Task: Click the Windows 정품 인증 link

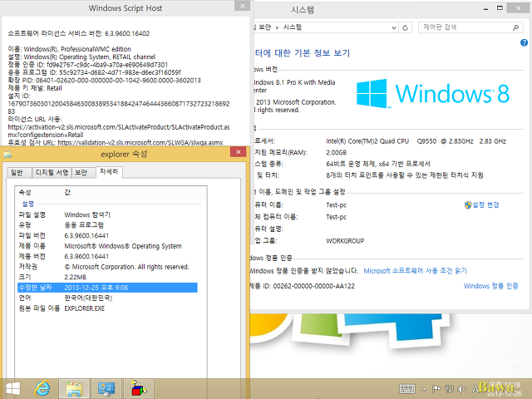Action: pos(491,286)
